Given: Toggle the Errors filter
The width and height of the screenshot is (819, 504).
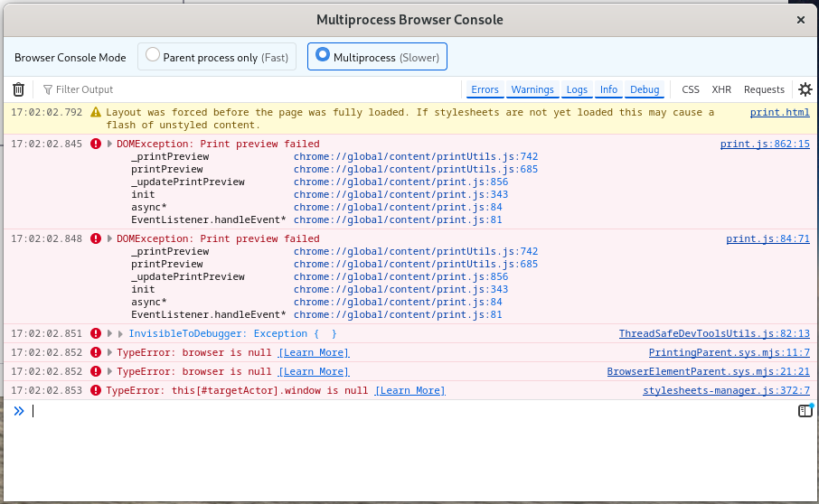Looking at the screenshot, I should pyautogui.click(x=485, y=89).
